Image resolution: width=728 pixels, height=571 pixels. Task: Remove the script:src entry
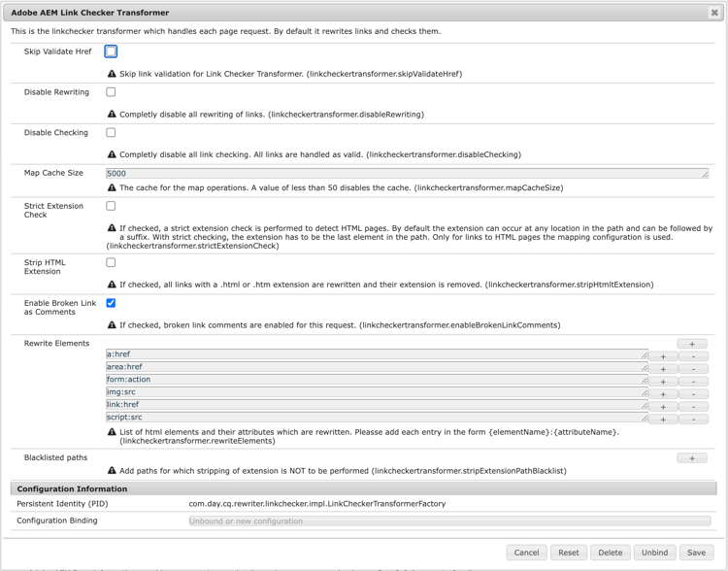693,420
